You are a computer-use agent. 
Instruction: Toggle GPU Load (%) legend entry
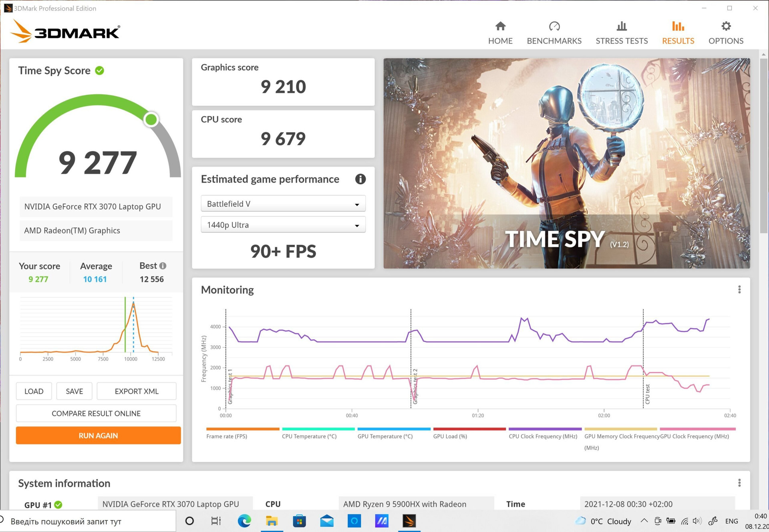click(x=469, y=434)
